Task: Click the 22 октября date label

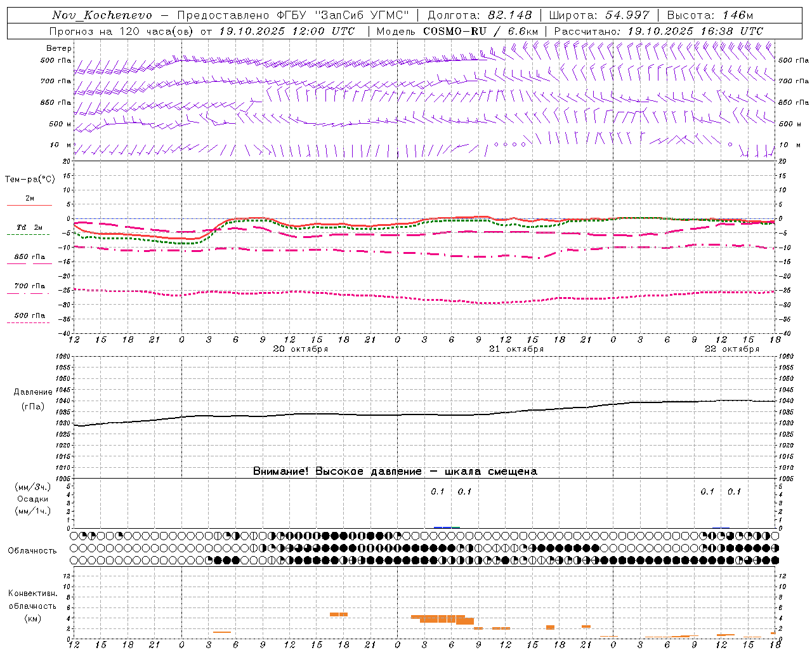Action: point(732,349)
